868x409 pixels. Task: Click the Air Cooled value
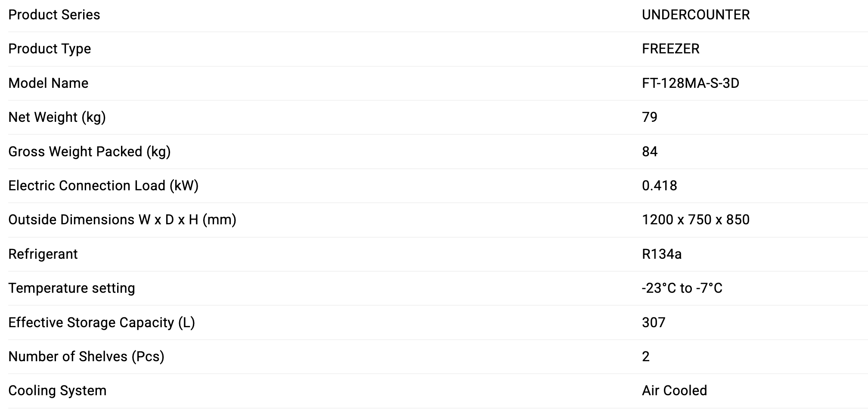pos(674,390)
